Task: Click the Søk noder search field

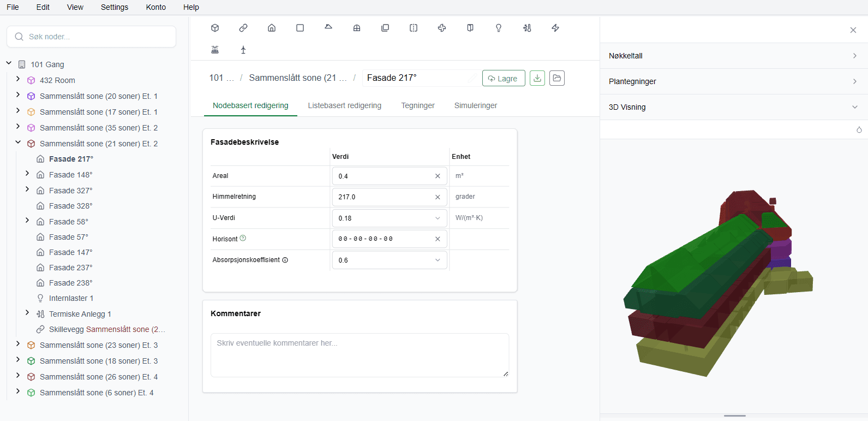Action: [x=91, y=37]
